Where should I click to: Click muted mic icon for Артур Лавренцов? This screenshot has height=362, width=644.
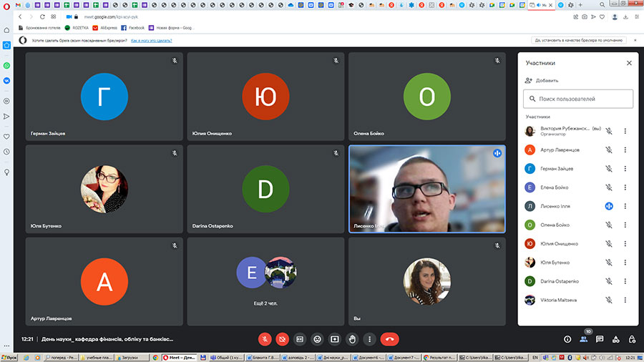pyautogui.click(x=609, y=150)
